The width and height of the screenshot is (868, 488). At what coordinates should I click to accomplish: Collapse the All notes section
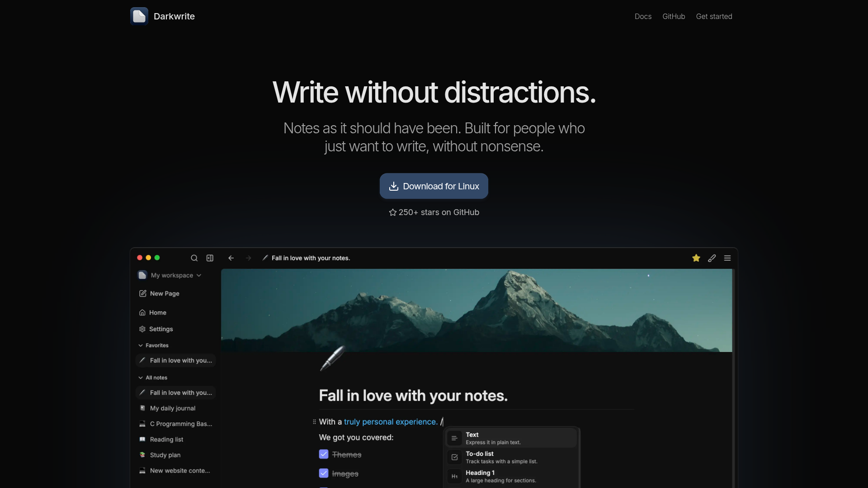click(153, 378)
